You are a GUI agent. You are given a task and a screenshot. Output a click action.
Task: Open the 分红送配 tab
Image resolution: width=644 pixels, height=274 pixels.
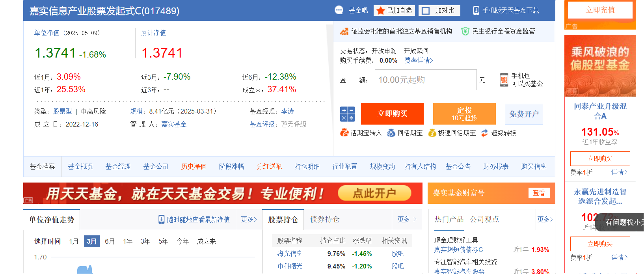[x=269, y=166]
